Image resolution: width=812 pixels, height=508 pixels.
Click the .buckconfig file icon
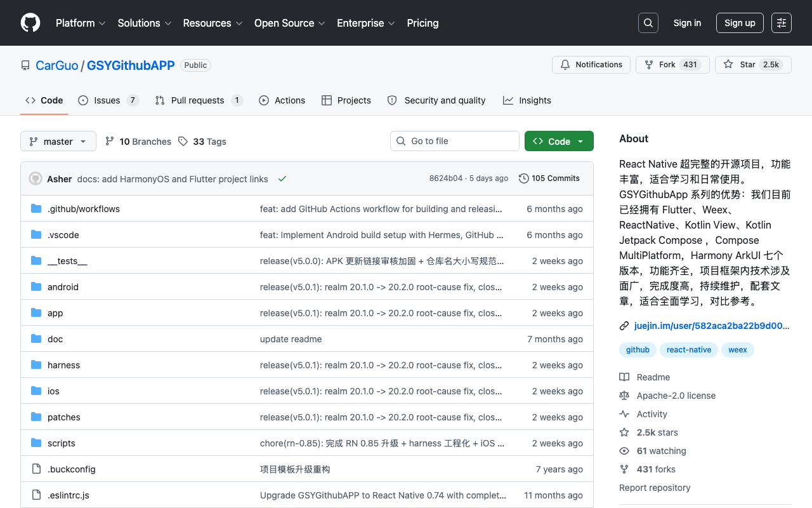[x=36, y=469]
